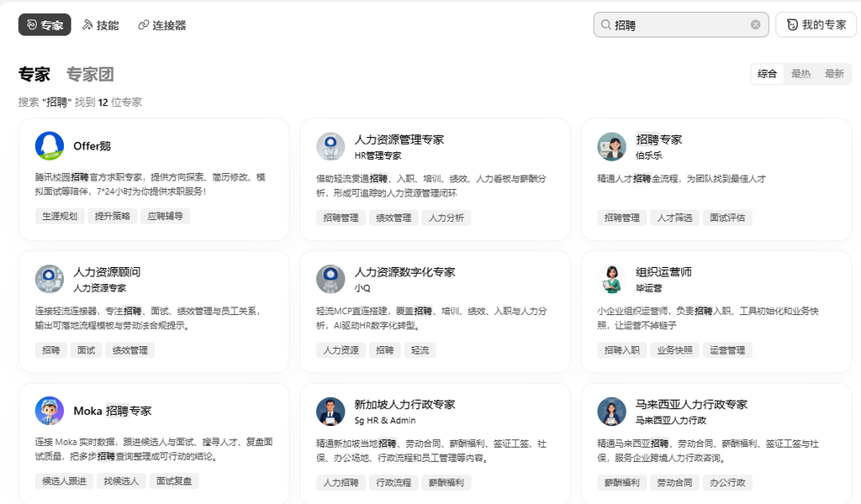
Task: Open the 新加坡人力行政专家 title
Action: pos(404,405)
